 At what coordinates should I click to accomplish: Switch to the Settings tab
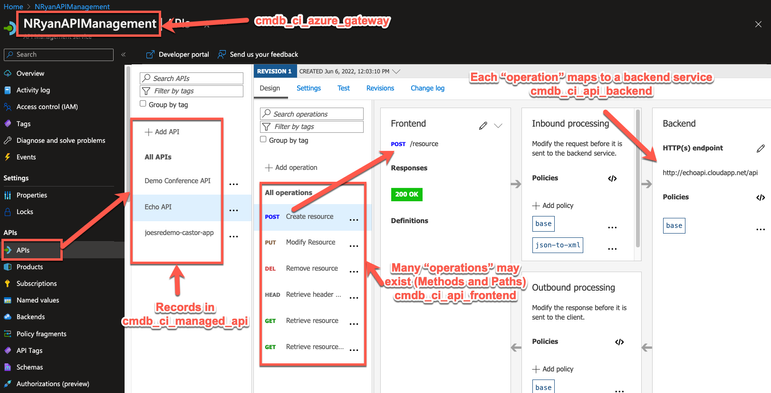click(308, 88)
